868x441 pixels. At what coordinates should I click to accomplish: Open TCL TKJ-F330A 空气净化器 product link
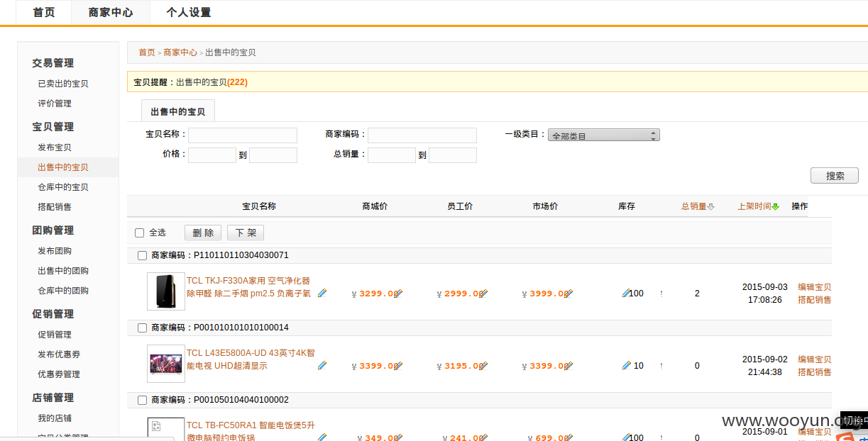(x=248, y=287)
